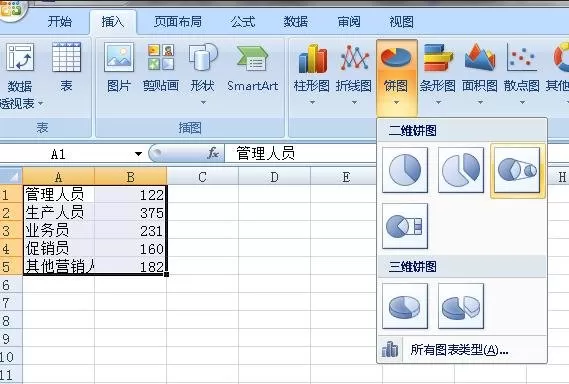Open the Shapes (形状) gallery icon
Image resolution: width=569 pixels, height=384 pixels.
203,57
